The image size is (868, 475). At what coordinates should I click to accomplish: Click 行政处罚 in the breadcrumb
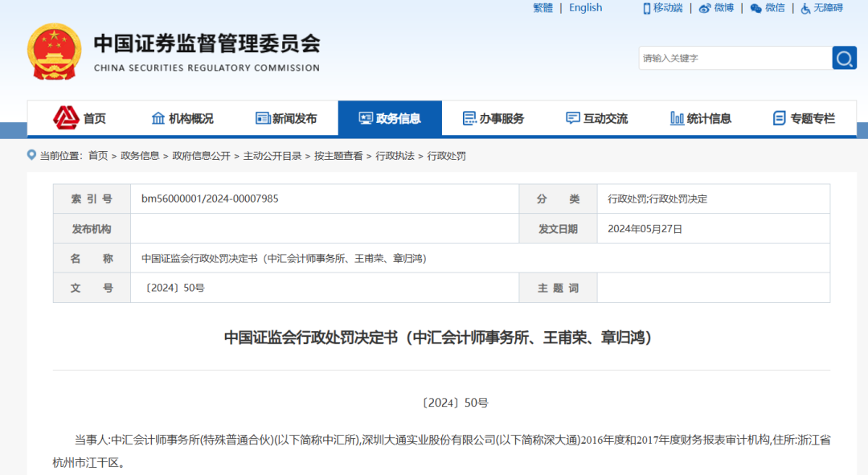446,156
